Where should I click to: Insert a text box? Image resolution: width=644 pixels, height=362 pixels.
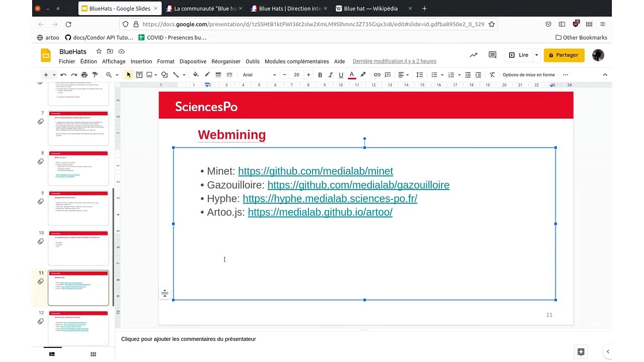pos(139,75)
